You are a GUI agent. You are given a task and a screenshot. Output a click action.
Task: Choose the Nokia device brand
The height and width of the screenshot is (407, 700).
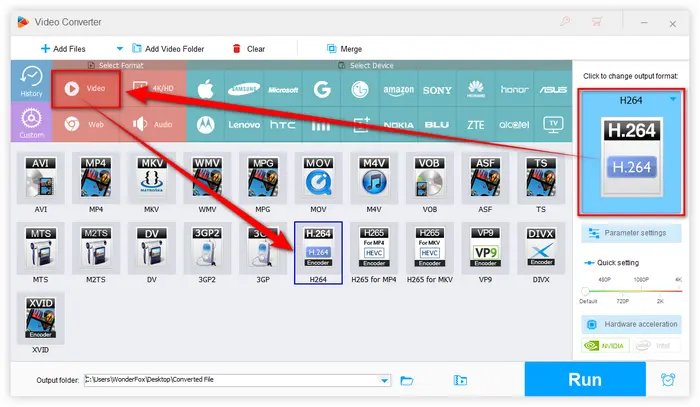pos(398,125)
